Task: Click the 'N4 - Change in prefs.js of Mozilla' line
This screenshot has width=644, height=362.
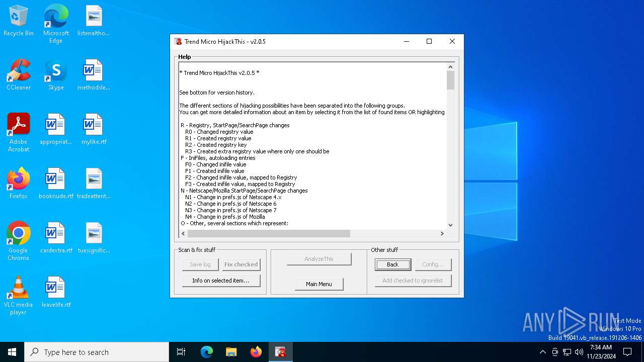Action: click(225, 217)
